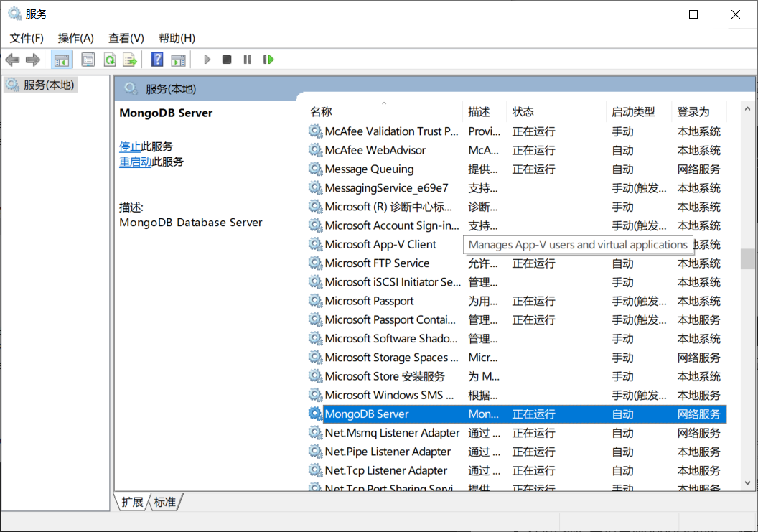The width and height of the screenshot is (758, 532).
Task: Click the Back arrow in toolbar
Action: point(12,60)
